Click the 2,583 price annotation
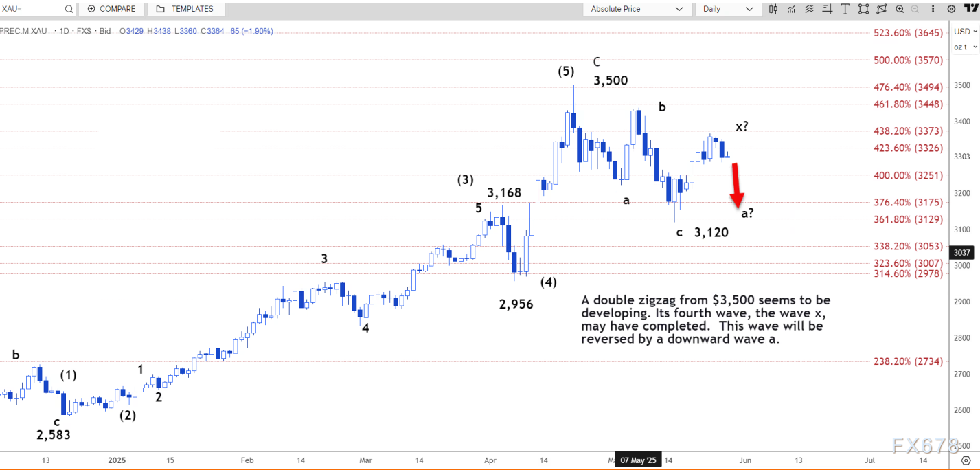 (x=54, y=434)
